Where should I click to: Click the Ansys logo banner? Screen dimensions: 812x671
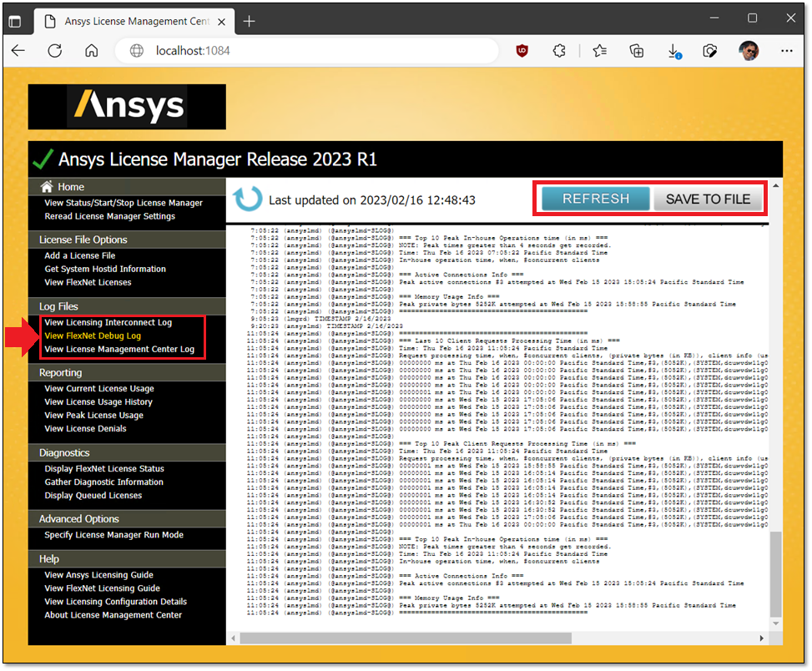click(x=127, y=107)
